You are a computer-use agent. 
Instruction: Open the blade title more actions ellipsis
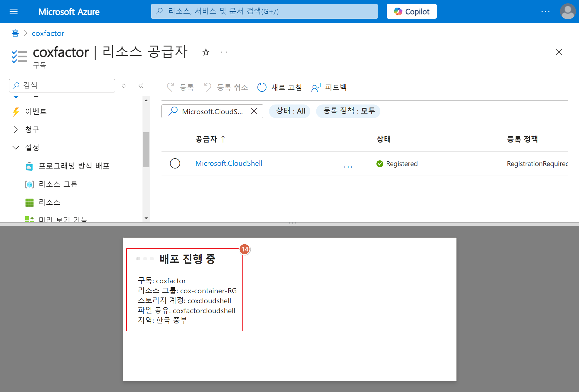(224, 52)
